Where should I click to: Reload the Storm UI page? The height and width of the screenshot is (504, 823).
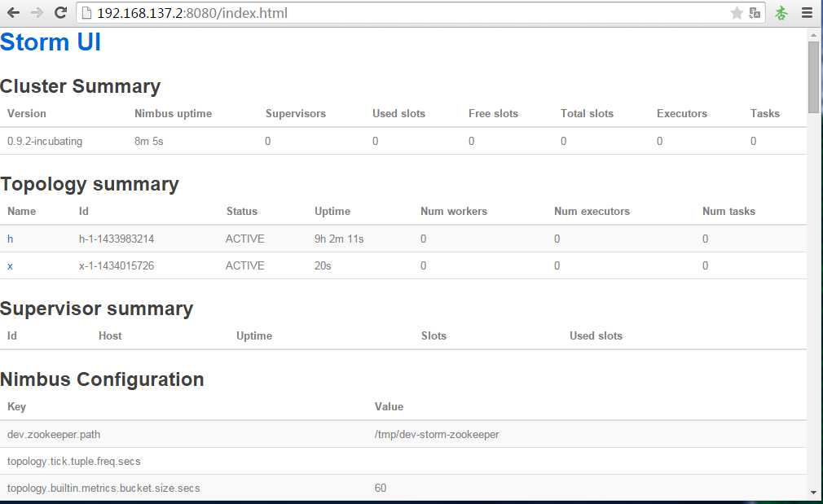point(60,13)
